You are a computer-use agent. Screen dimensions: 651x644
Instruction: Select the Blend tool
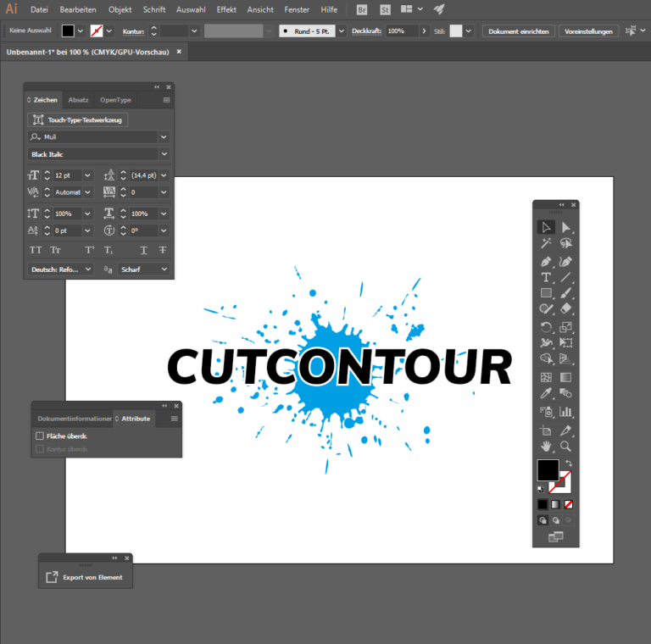(x=565, y=393)
